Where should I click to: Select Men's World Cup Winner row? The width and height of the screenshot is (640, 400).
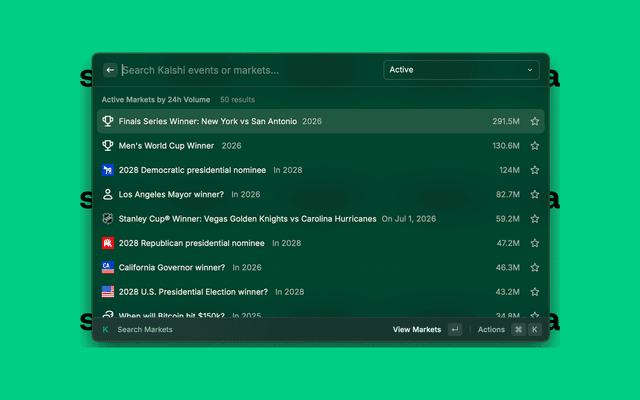coord(321,146)
